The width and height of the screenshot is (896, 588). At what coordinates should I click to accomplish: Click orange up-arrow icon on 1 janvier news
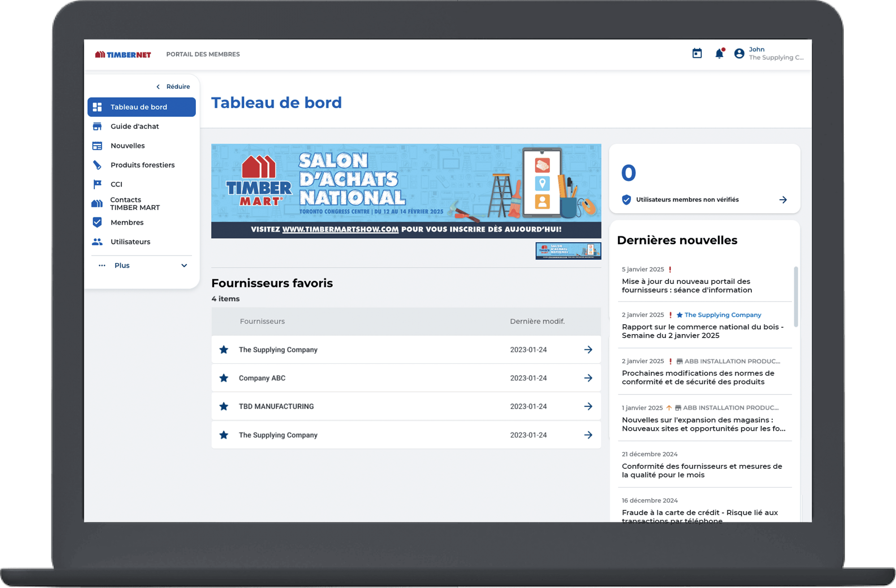(x=668, y=408)
